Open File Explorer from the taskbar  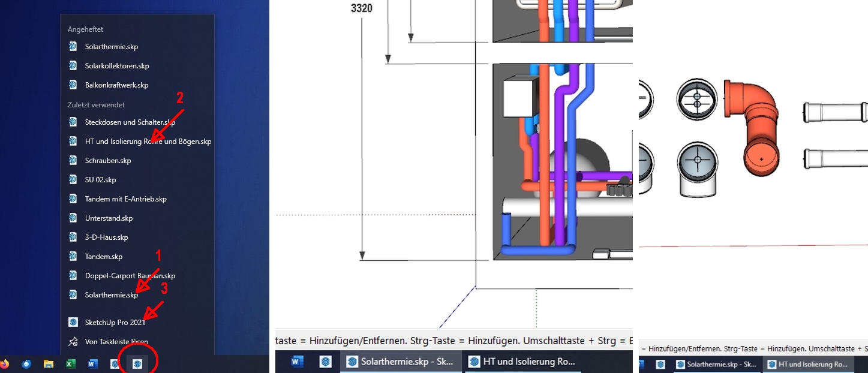point(49,363)
